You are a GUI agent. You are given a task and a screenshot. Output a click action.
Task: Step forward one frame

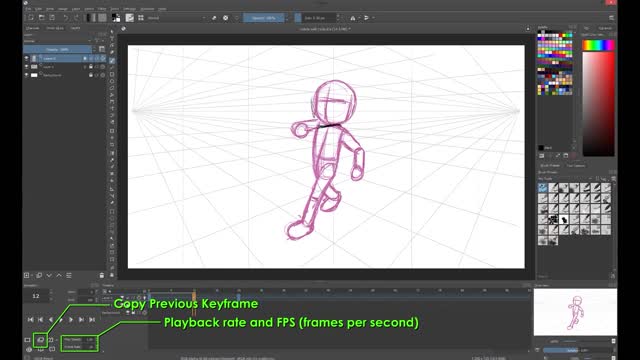[x=71, y=320]
